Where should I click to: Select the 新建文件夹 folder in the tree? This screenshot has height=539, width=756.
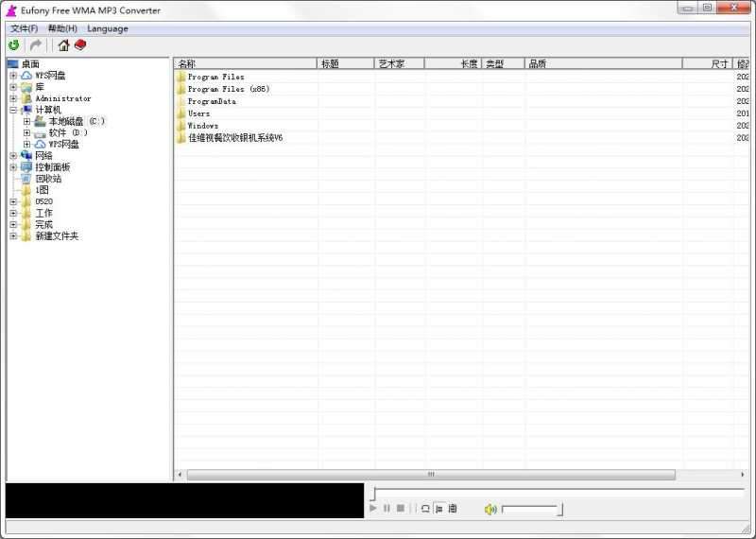(x=57, y=236)
